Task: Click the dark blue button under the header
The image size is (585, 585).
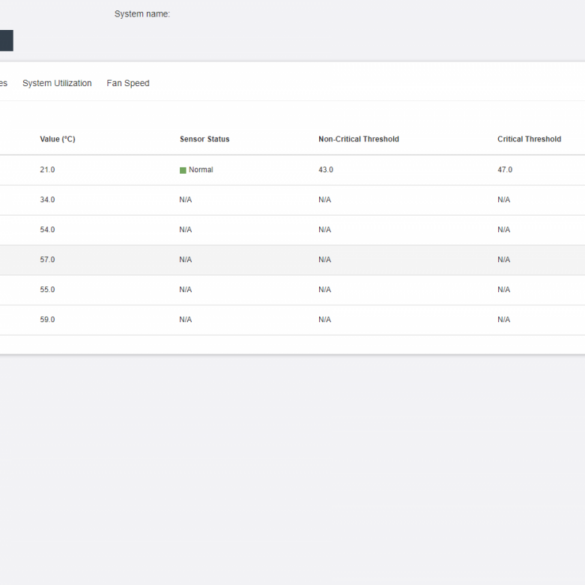Action: coord(6,40)
